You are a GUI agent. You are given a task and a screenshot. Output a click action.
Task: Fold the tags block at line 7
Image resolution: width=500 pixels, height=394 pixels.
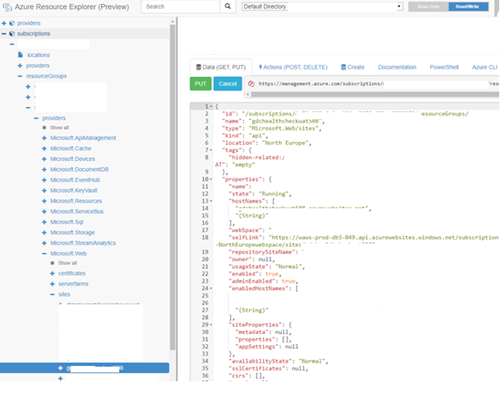pos(211,150)
